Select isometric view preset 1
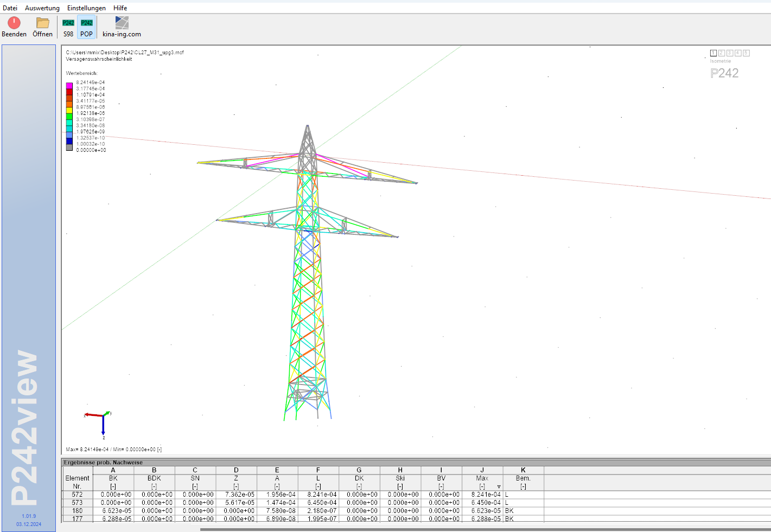 (x=713, y=53)
